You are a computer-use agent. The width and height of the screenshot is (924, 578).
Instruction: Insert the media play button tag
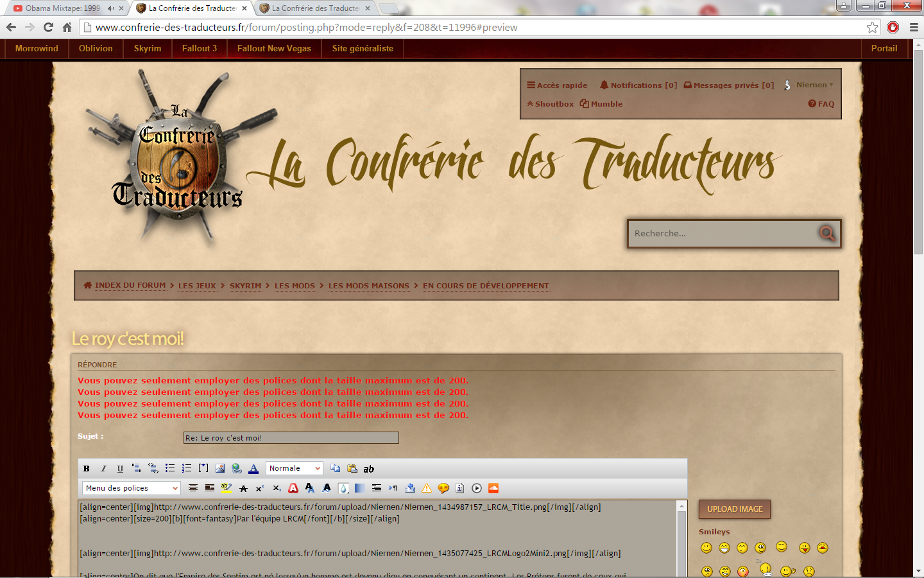[x=477, y=488]
